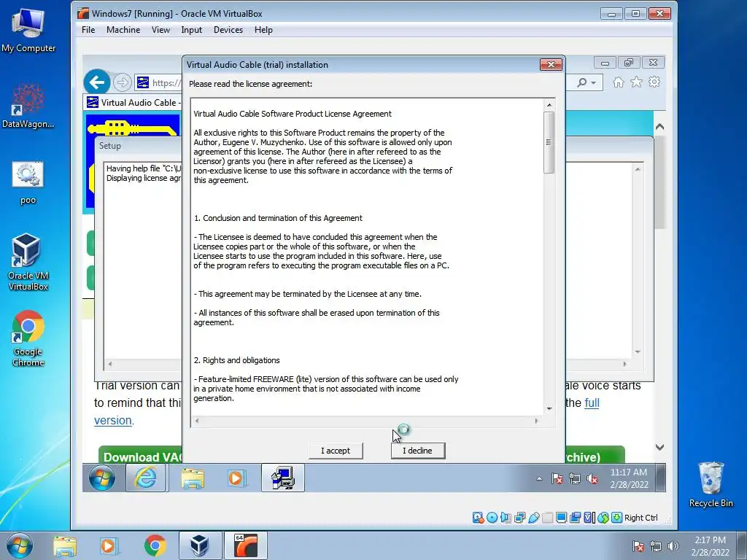
Task: Open Internet Explorer favorites star icon
Action: [x=636, y=82]
